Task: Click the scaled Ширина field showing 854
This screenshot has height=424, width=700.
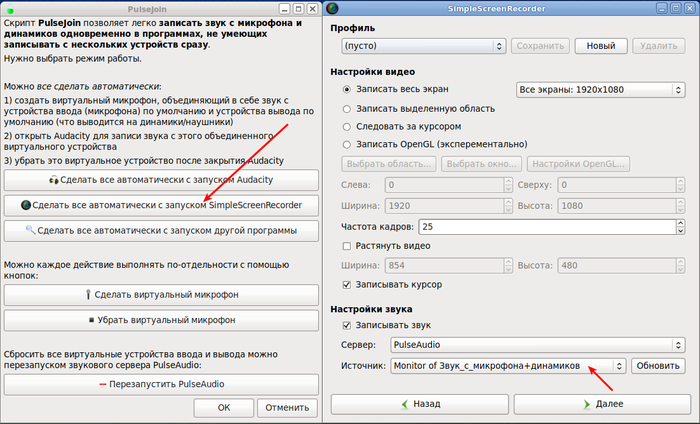Action: point(445,266)
